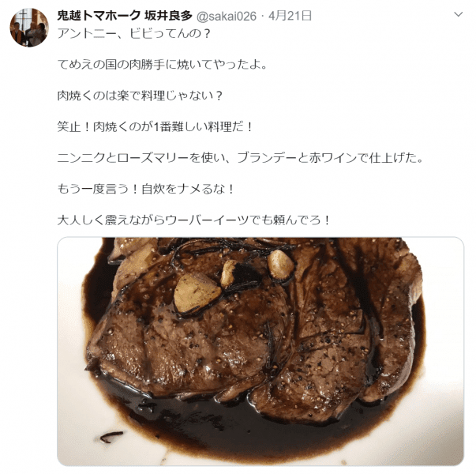Click the line 肉焼くのは楽で料理じゃない？
The height and width of the screenshot is (474, 476).
(140, 96)
